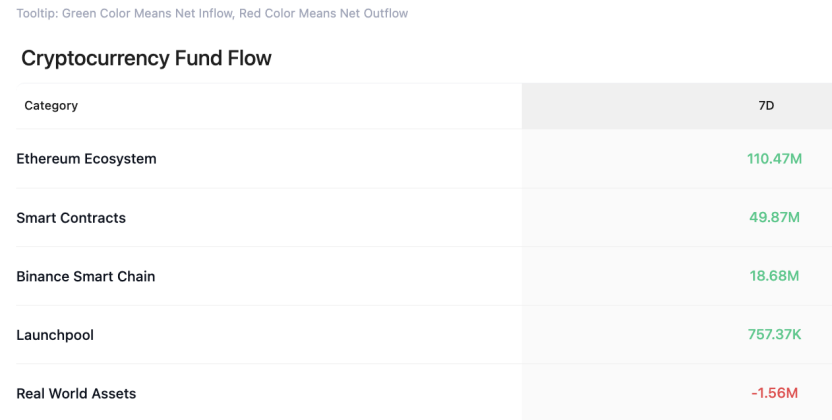This screenshot has width=832, height=420.
Task: Click the Category column header
Action: (51, 106)
